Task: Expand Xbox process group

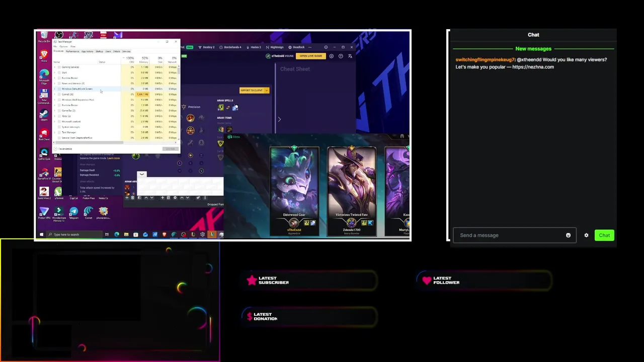Action: pyautogui.click(x=54, y=116)
